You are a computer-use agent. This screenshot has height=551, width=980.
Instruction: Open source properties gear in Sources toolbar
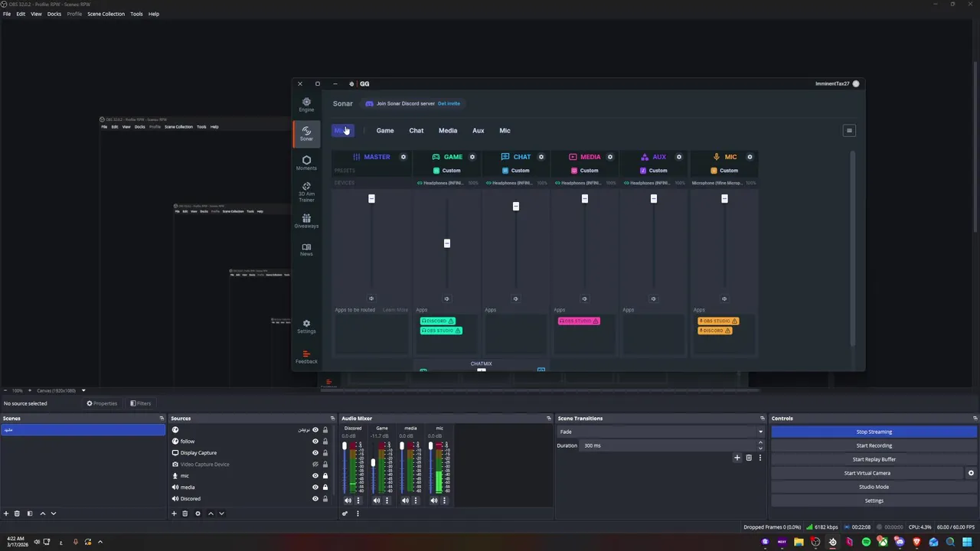(198, 514)
